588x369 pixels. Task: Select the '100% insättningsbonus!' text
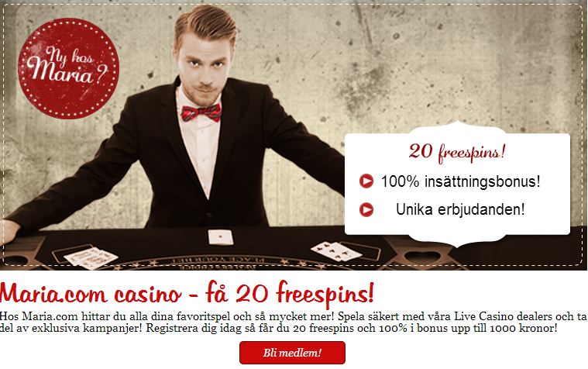pos(460,181)
